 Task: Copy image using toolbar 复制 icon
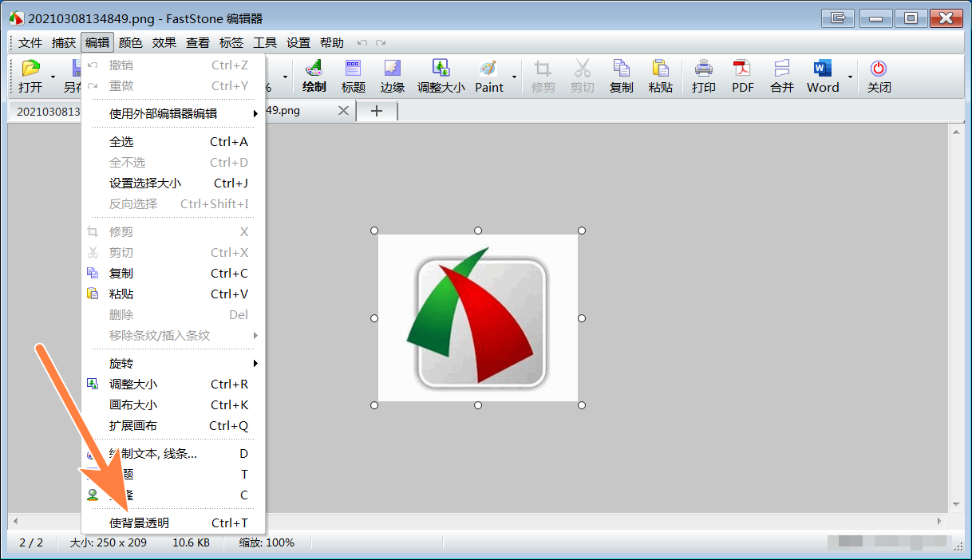coord(621,77)
